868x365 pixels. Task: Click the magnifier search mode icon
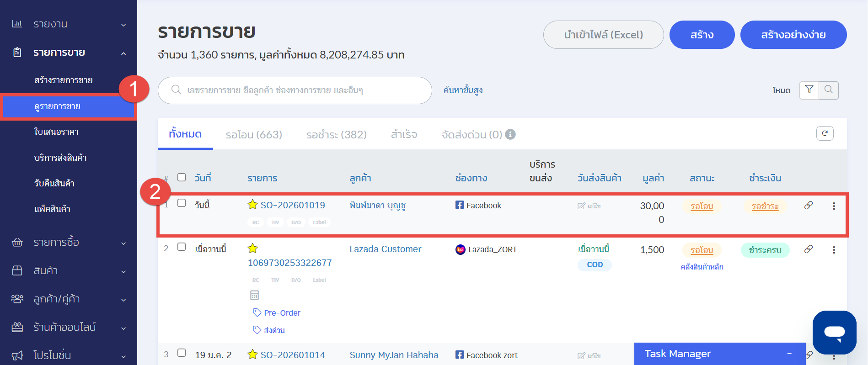(828, 90)
